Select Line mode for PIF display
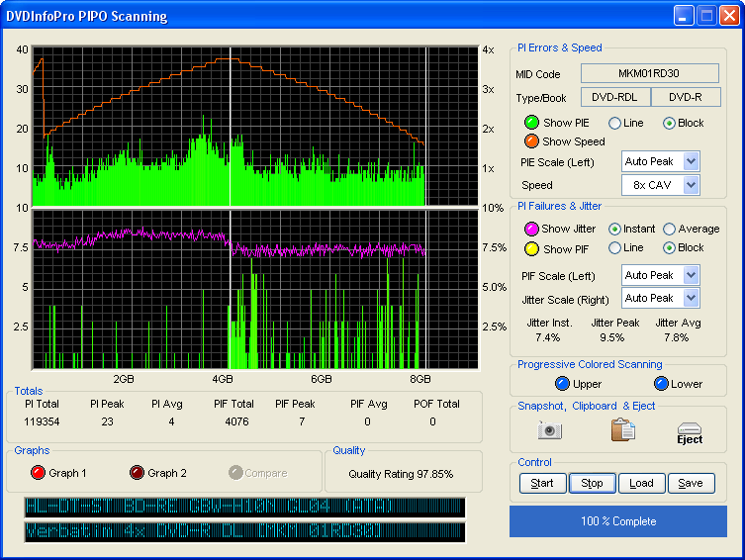Screen dimensions: 745x560 point(614,248)
